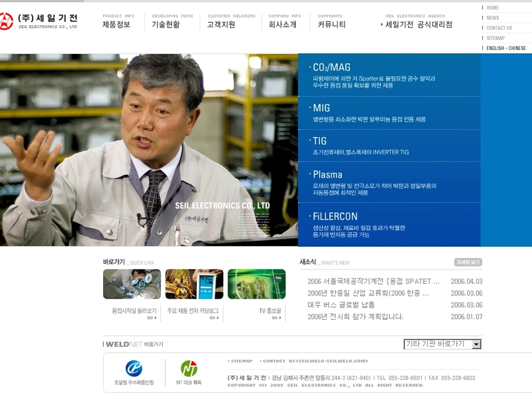Screen dimensions: 532x399
Task: Open news 2006 서울국제공작기계전 article
Action: pyautogui.click(x=373, y=281)
